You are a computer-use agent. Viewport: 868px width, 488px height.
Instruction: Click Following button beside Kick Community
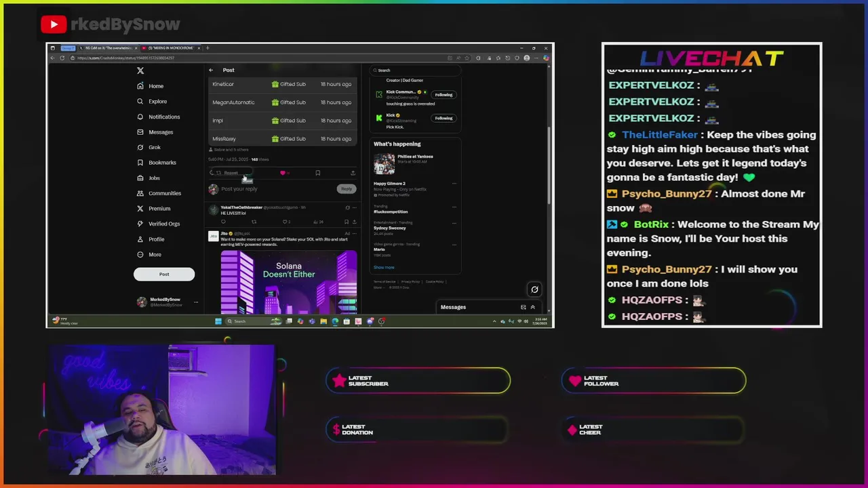[x=443, y=95]
